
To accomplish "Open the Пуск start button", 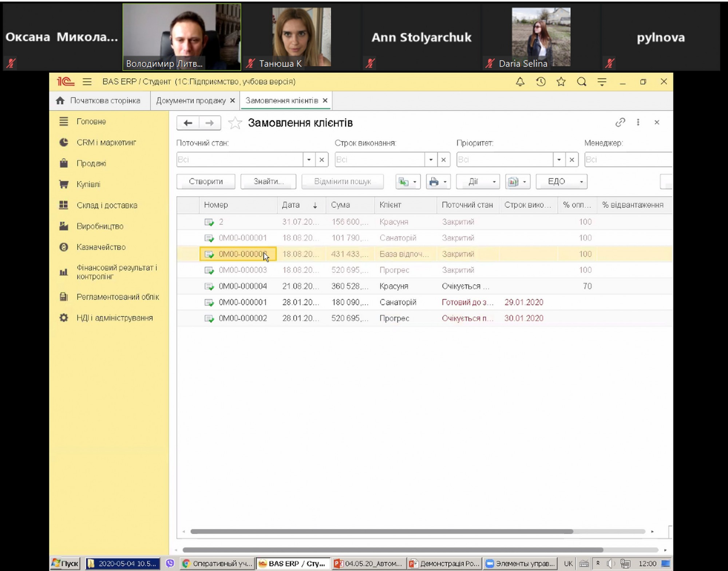I will point(65,563).
